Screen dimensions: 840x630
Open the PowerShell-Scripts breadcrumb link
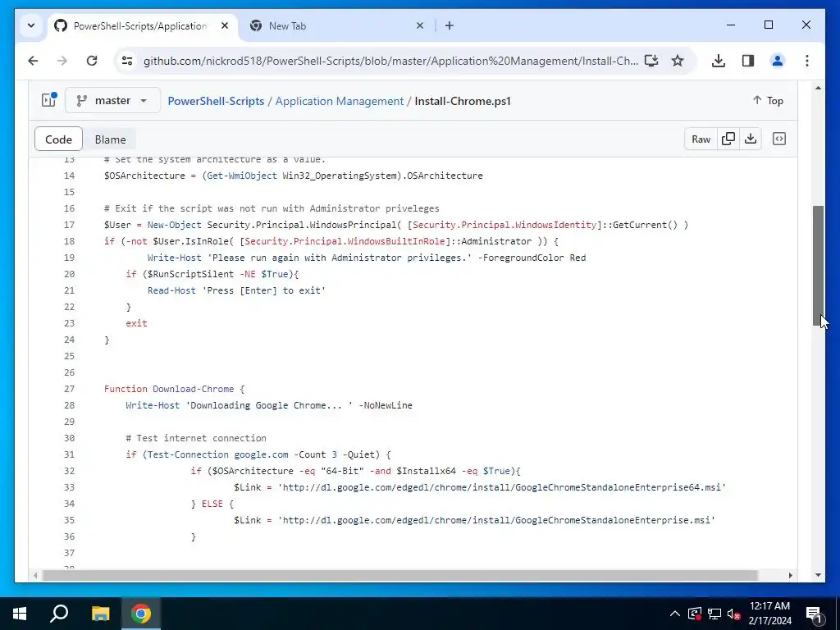[216, 101]
